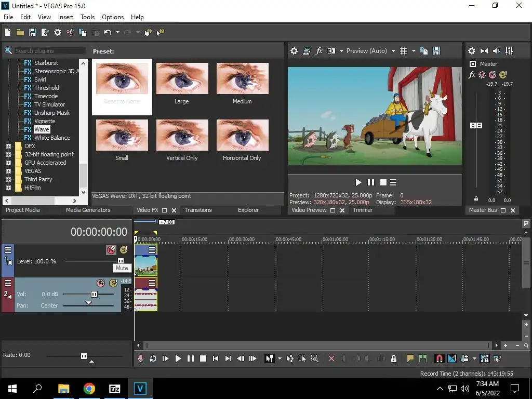
Task: Save the project with the floppy icon
Action: 33,32
